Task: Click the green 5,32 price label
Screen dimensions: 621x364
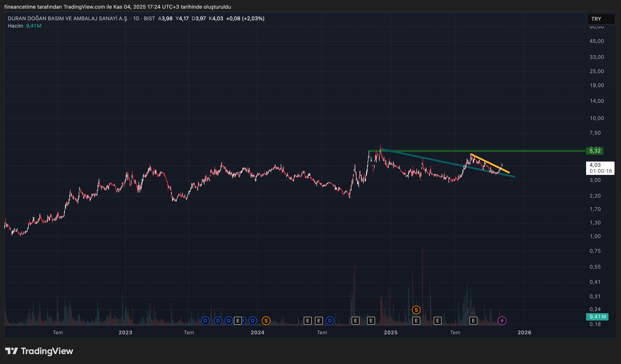Action: 595,151
